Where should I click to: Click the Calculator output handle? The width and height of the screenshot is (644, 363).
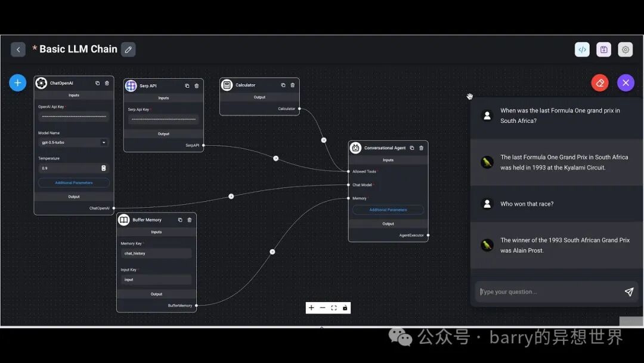click(299, 109)
